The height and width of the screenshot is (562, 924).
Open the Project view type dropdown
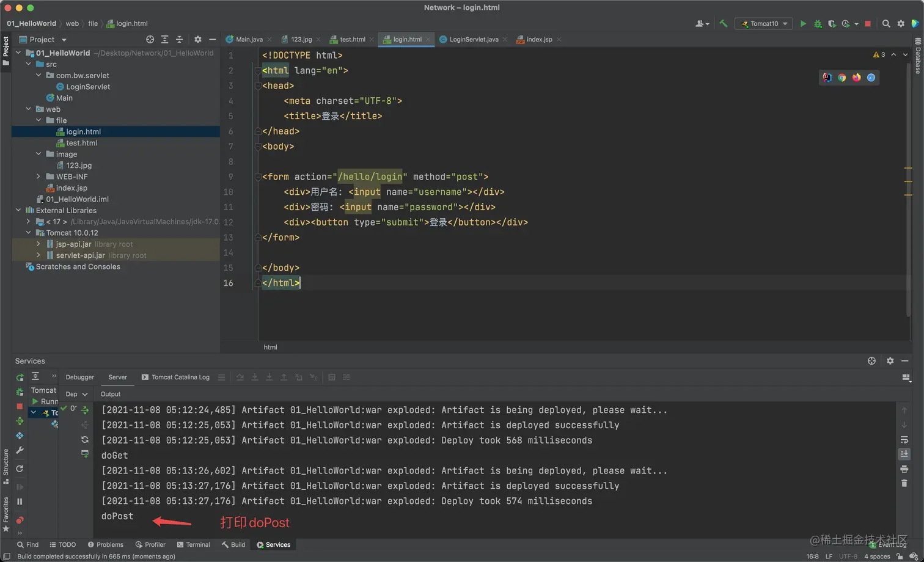click(43, 39)
